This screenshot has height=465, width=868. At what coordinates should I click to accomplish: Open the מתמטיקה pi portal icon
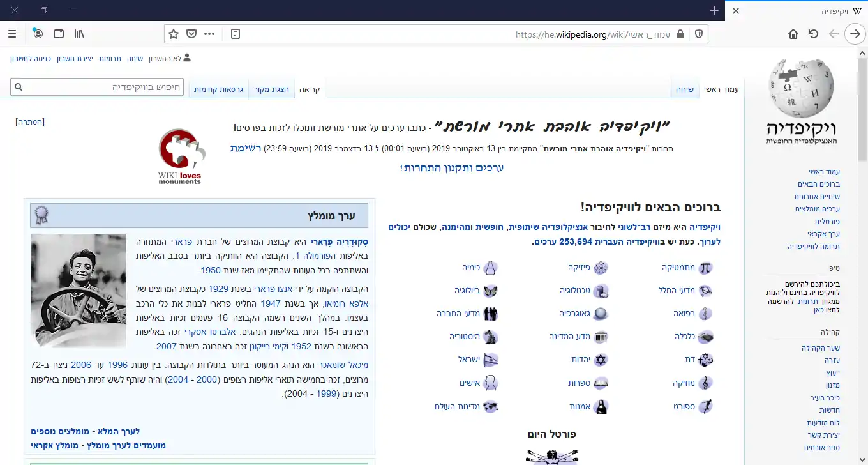[705, 268]
